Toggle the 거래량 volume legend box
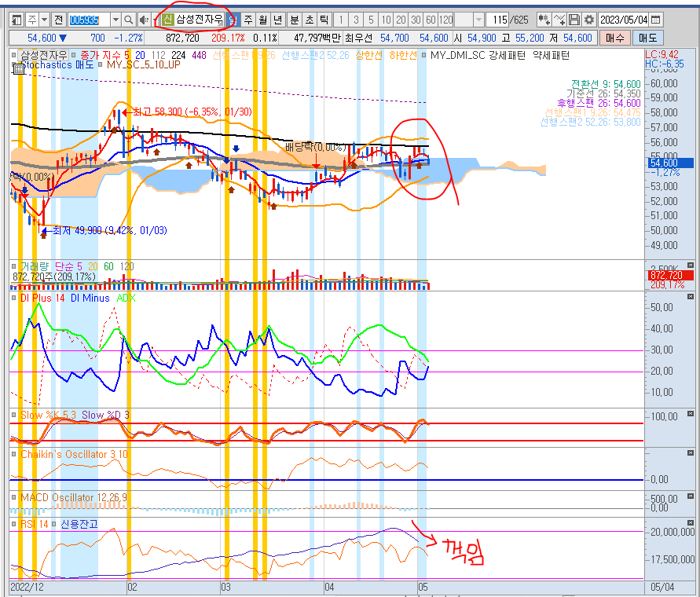Viewport: 700px width, 597px height. (x=14, y=266)
